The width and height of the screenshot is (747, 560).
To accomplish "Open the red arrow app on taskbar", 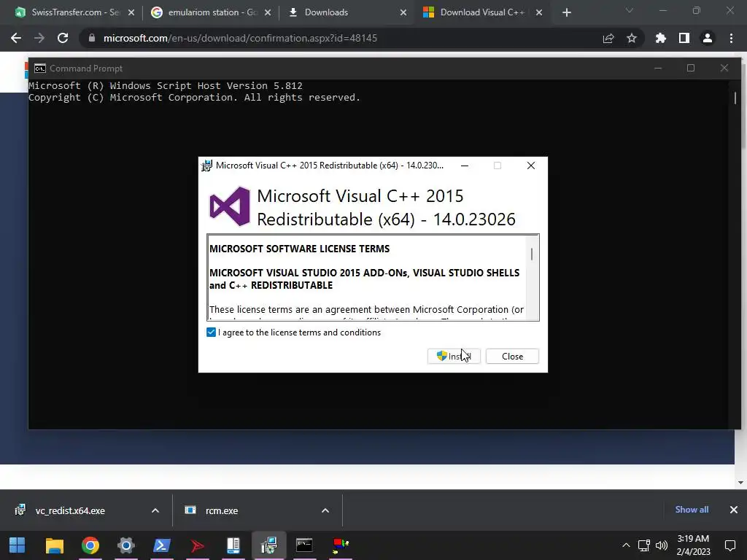I will click(197, 545).
